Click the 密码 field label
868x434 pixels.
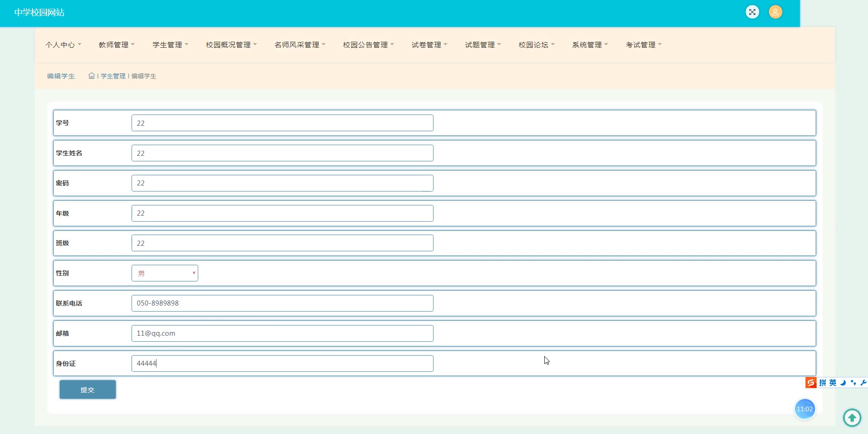[x=63, y=183]
